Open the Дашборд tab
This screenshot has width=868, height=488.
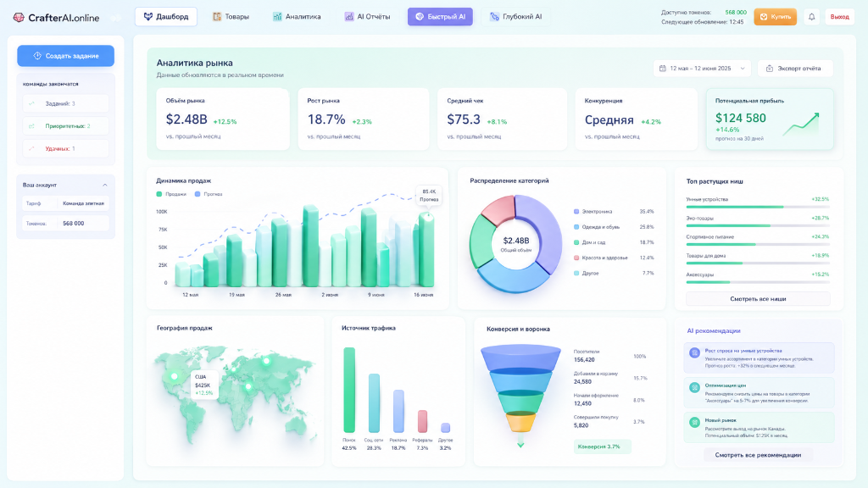click(166, 17)
